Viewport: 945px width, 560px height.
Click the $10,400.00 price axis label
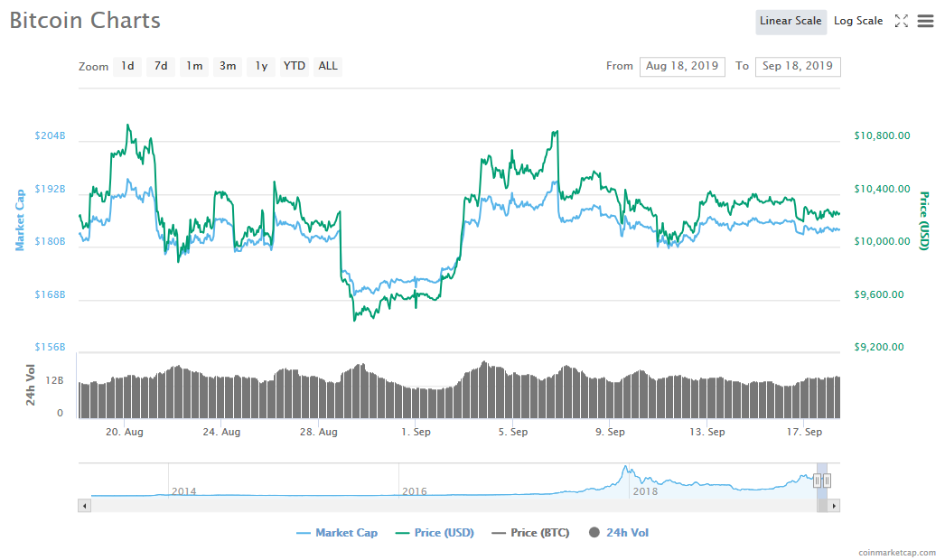pos(882,189)
